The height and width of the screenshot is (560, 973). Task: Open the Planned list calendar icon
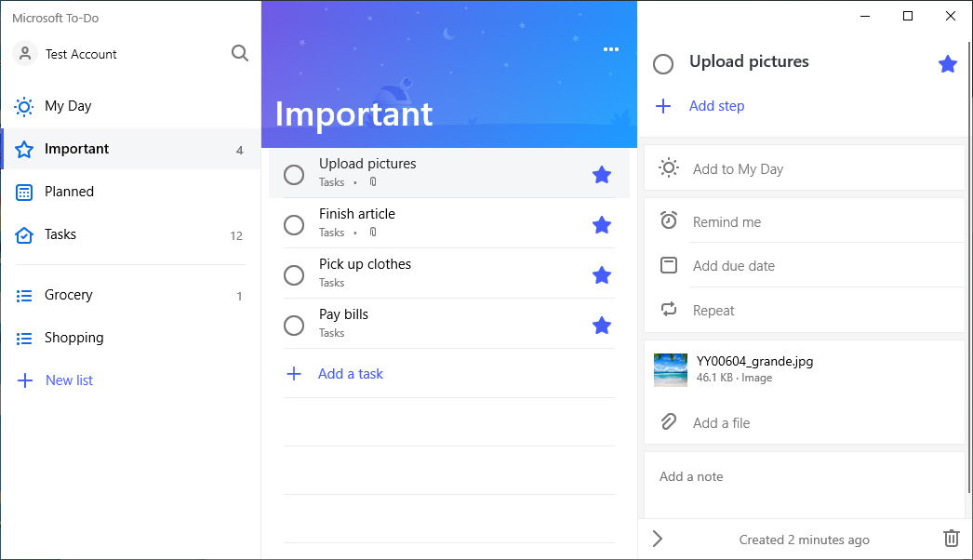23,192
